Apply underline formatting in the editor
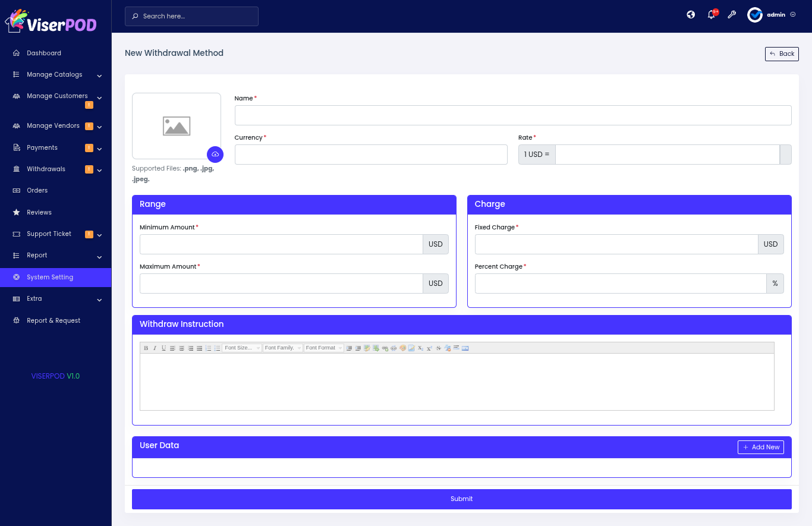The width and height of the screenshot is (812, 526). pyautogui.click(x=163, y=348)
